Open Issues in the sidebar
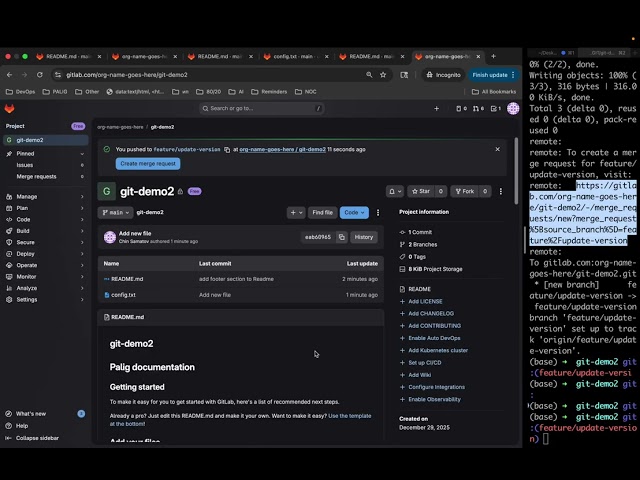The image size is (640, 480). pos(45,165)
